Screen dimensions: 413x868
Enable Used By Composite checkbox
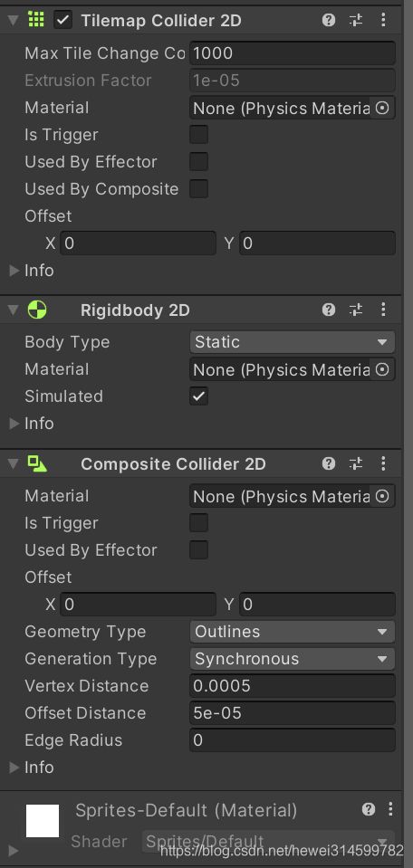tap(198, 188)
